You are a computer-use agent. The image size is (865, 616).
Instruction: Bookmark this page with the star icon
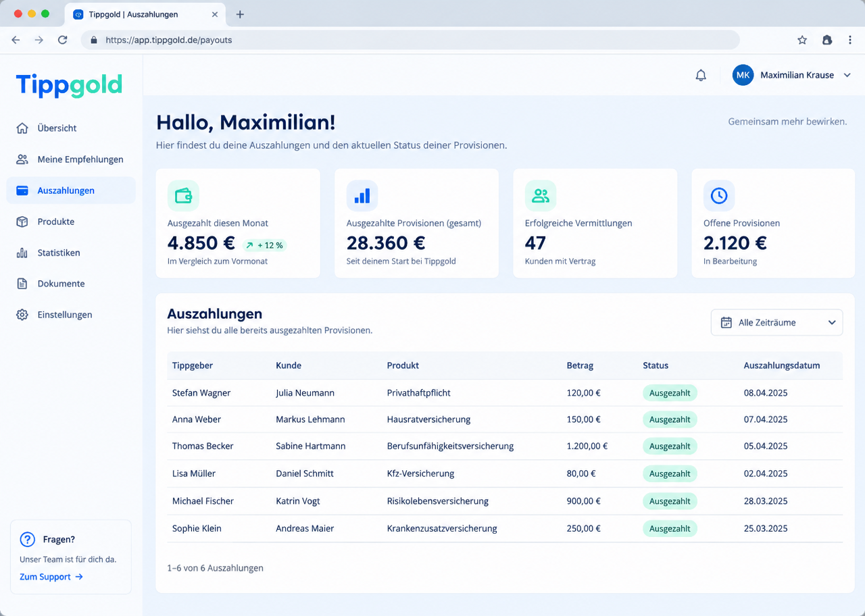coord(802,40)
